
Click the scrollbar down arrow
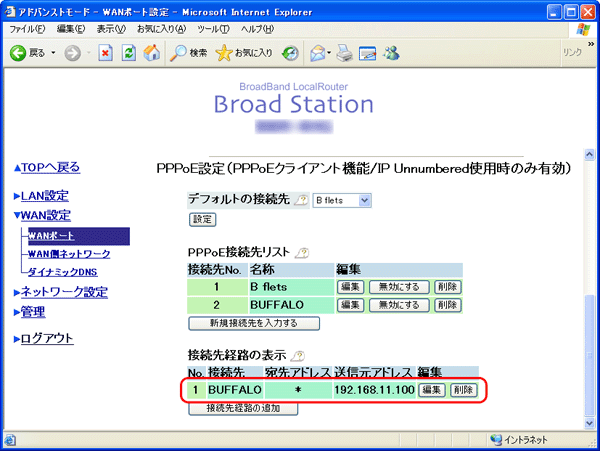point(590,423)
